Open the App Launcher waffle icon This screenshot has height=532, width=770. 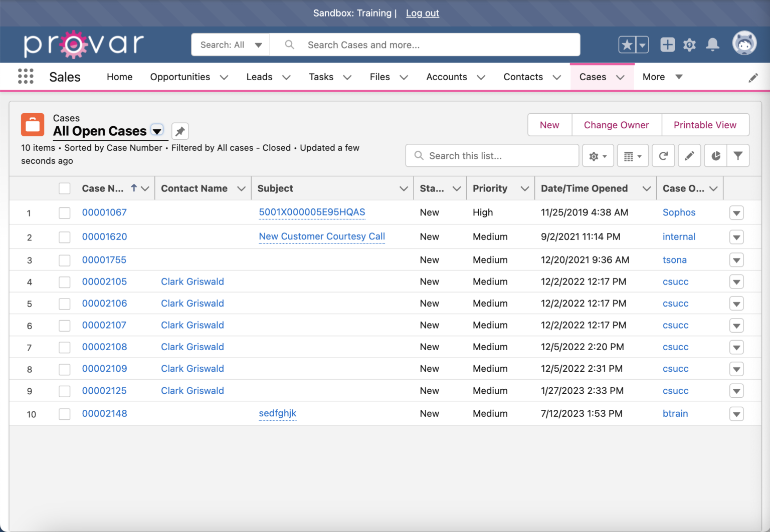tap(25, 76)
